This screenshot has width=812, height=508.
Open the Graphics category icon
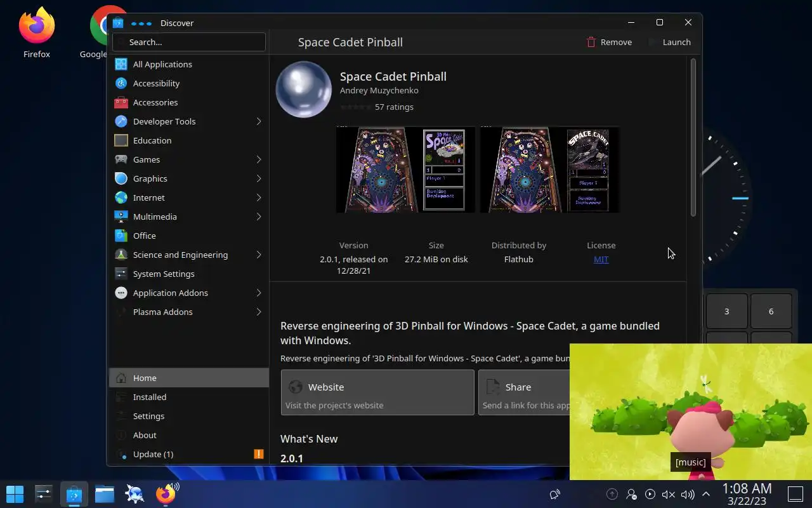[121, 178]
